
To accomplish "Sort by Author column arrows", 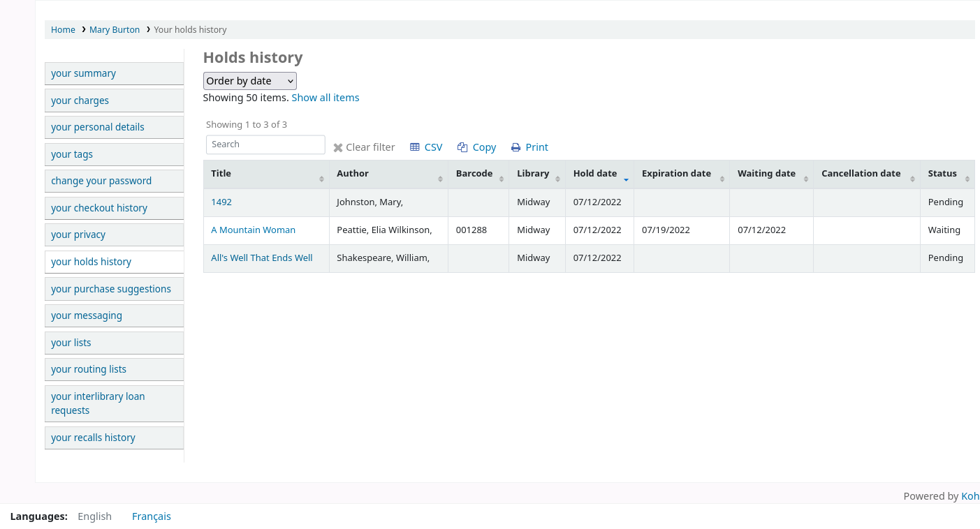I will 440,179.
